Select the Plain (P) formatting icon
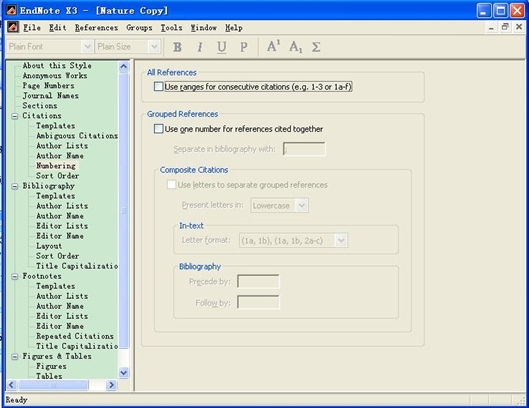Viewport: 529px width, 408px height. coord(244,47)
